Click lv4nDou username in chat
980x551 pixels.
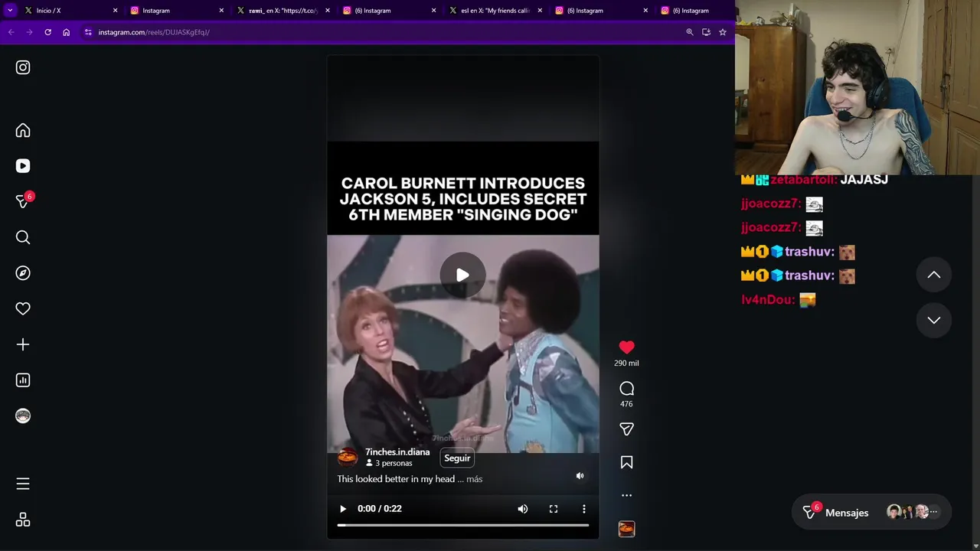point(768,300)
